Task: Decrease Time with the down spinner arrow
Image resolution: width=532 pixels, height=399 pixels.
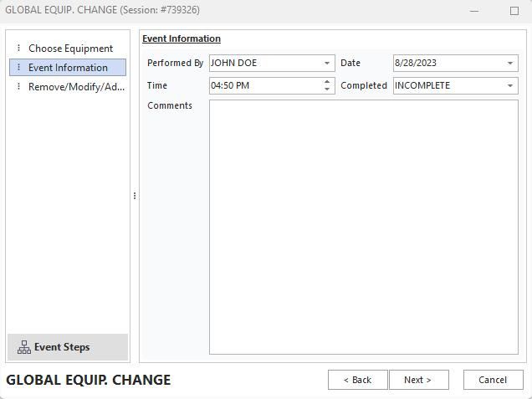Action: click(327, 89)
